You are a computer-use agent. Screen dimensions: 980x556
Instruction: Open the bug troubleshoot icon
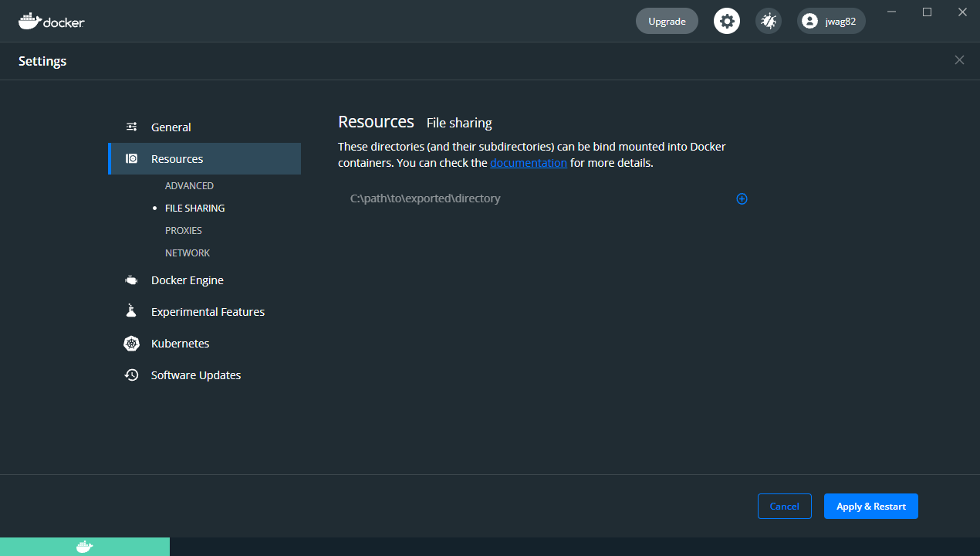click(x=768, y=21)
